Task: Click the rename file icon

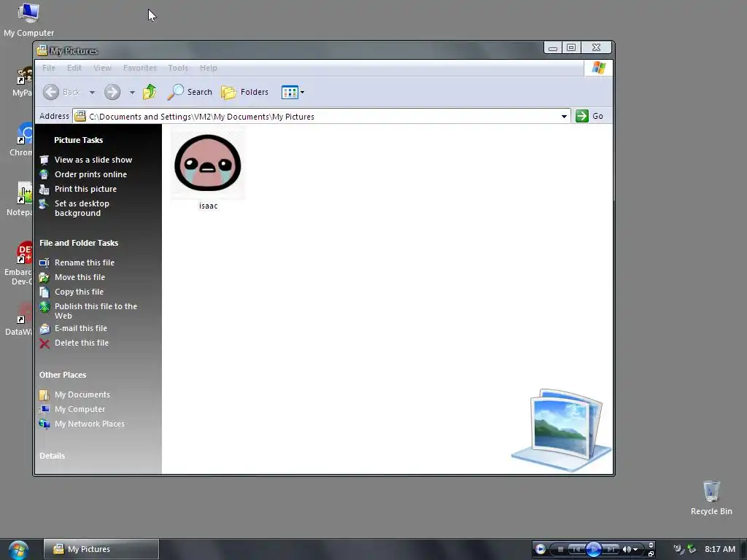Action: [44, 262]
